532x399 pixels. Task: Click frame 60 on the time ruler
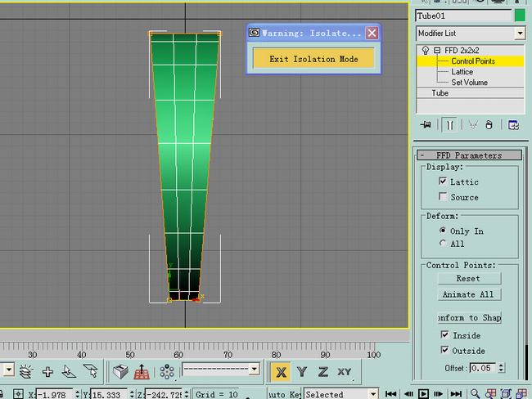tap(178, 355)
